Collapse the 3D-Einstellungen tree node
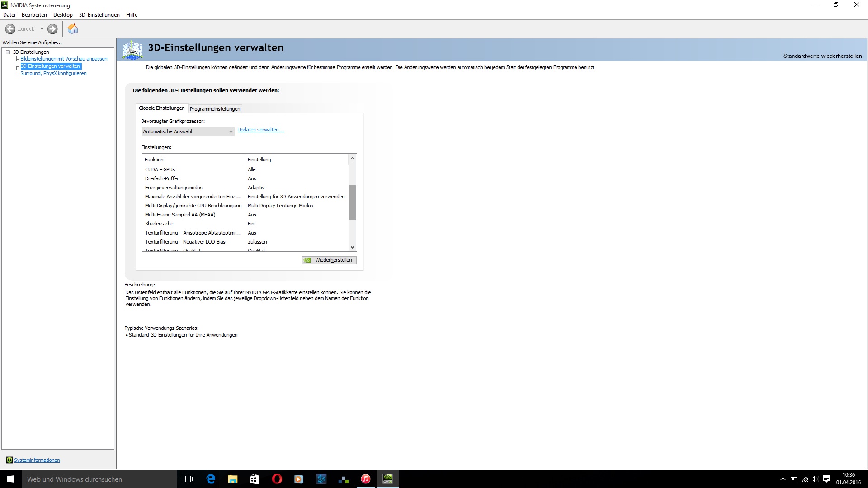 tap(8, 52)
